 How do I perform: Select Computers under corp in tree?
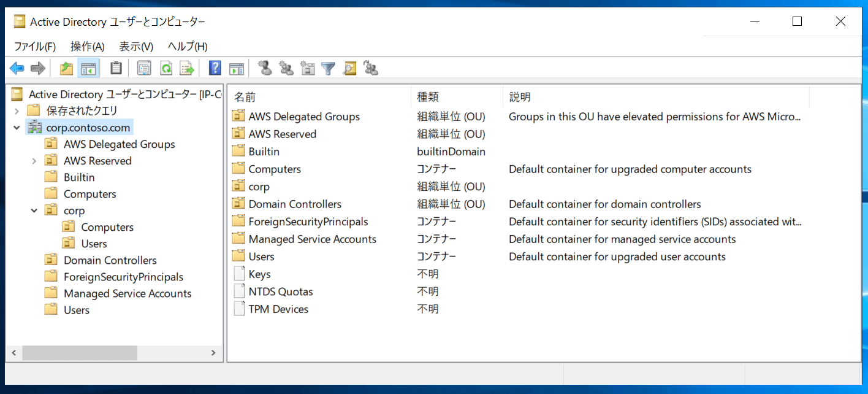click(x=107, y=227)
